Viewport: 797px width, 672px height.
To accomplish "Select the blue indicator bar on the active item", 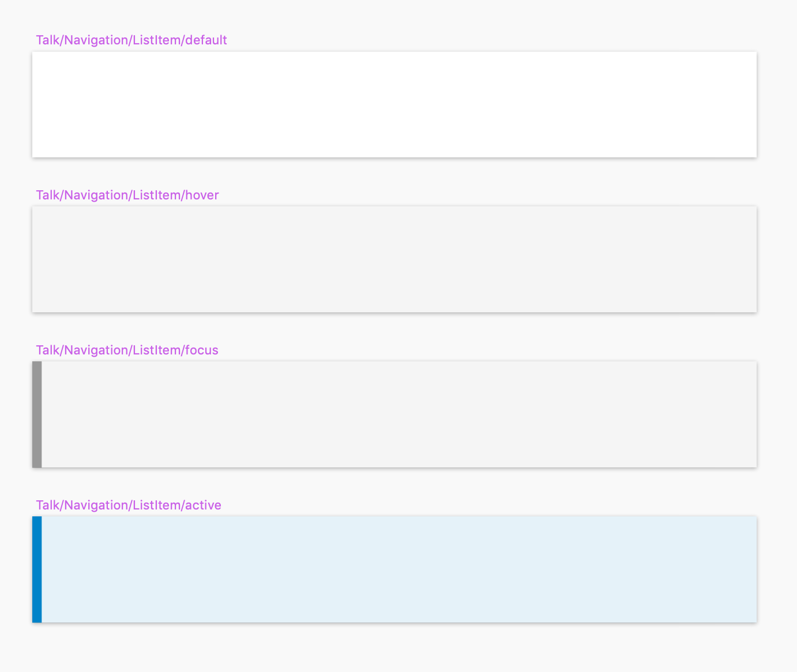I will point(37,569).
